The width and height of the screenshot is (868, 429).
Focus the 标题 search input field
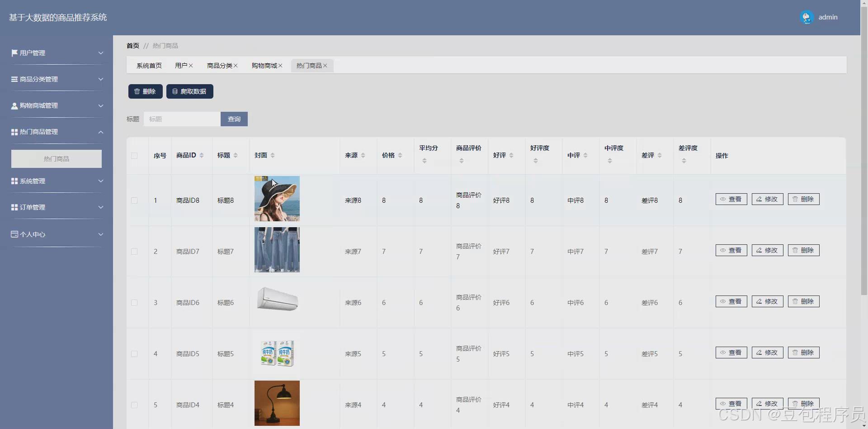click(x=182, y=119)
